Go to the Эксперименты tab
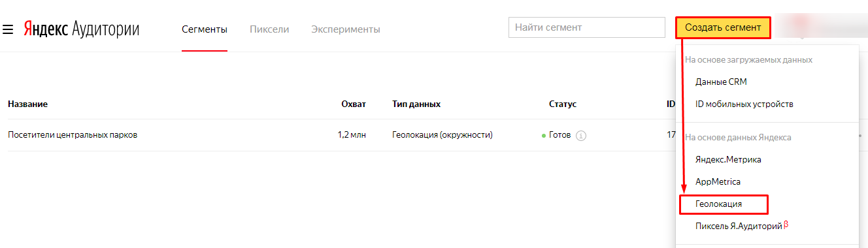 [346, 29]
